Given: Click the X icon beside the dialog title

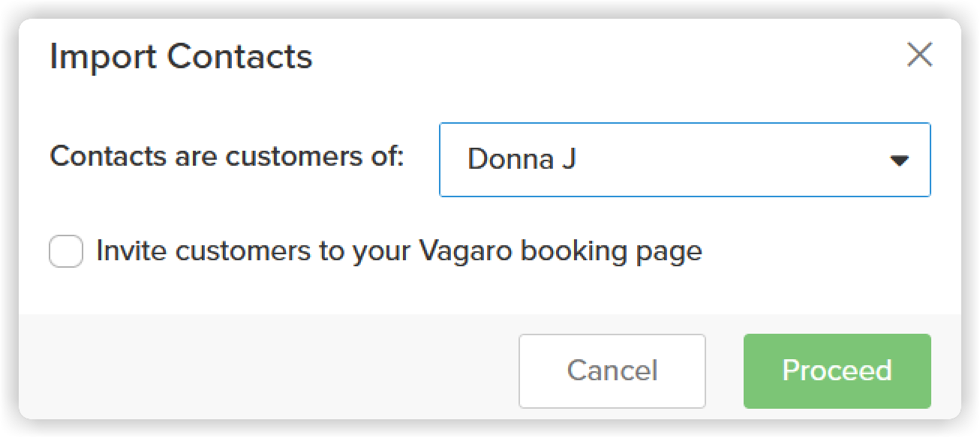Looking at the screenshot, I should 919,55.
